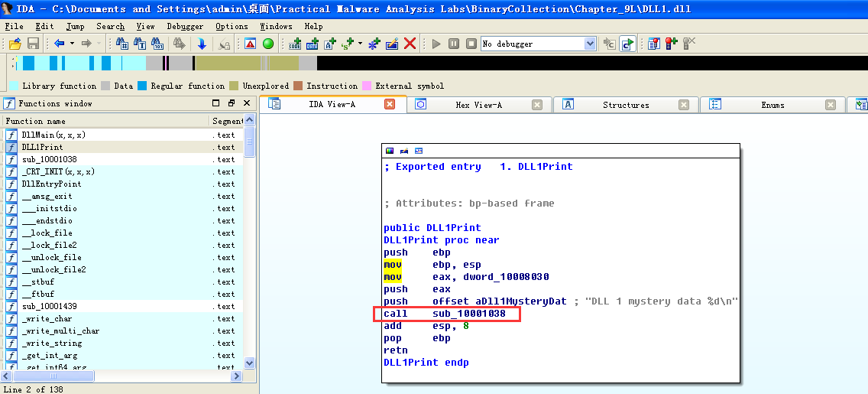This screenshot has width=868, height=394.
Task: Select the IDA View-A tab
Action: pyautogui.click(x=332, y=104)
